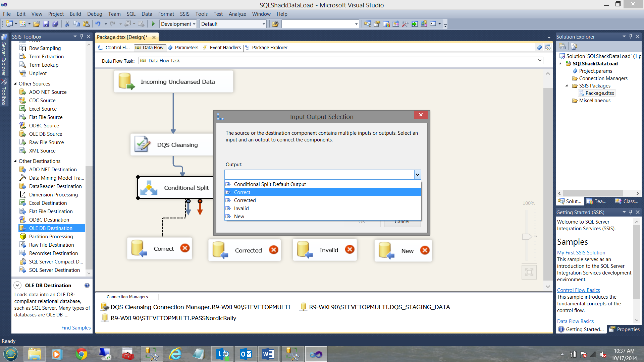This screenshot has width=644, height=362.
Task: Open the SSIS menu
Action: coord(184,14)
